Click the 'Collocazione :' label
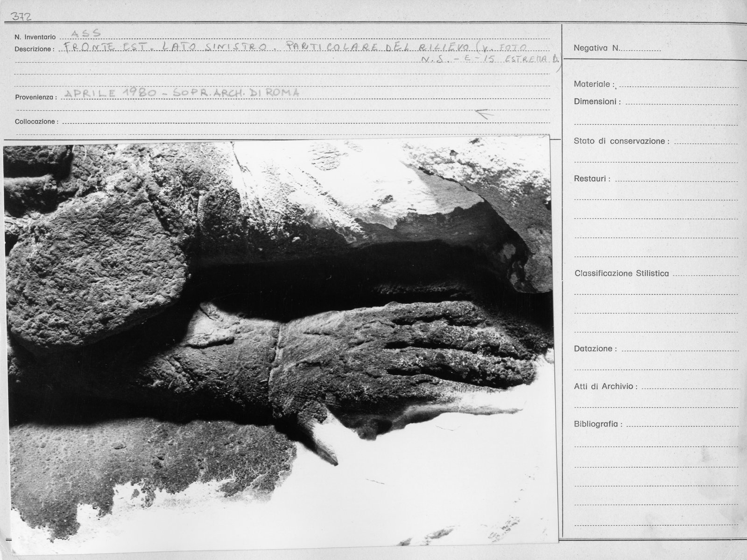Viewport: 747px width, 560px height. (37, 121)
